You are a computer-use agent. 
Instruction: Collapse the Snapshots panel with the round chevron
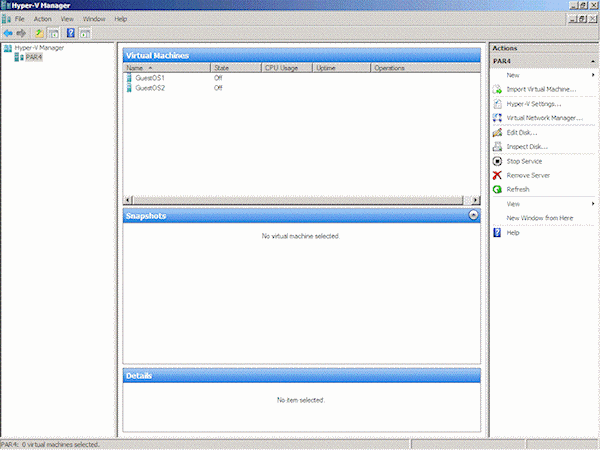pos(473,215)
